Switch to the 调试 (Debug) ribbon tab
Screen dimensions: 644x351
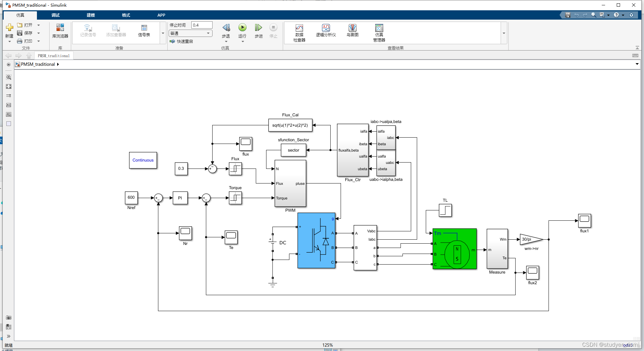(x=55, y=15)
